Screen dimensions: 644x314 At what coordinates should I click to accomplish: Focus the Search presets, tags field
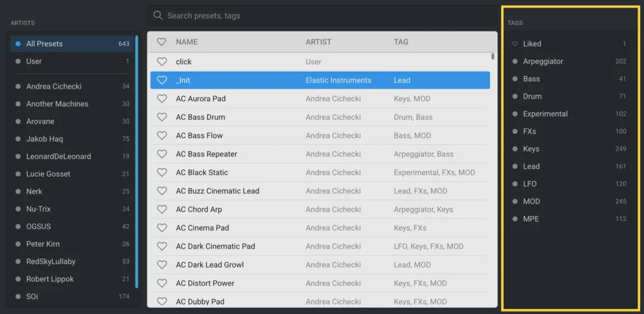coord(323,16)
